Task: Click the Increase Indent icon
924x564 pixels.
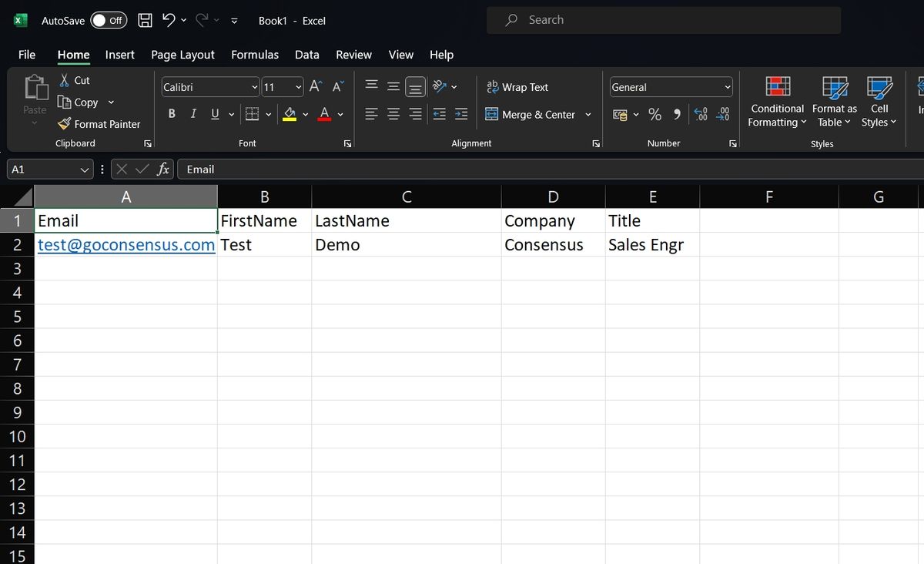Action: [461, 114]
